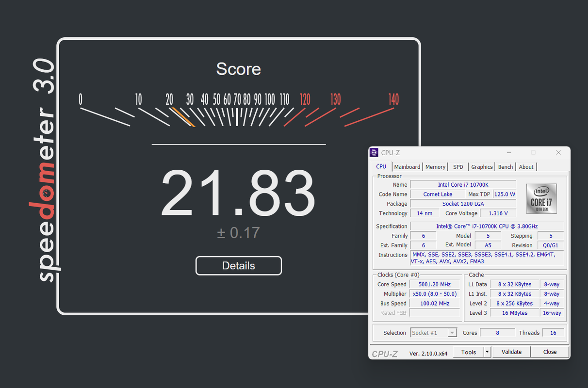This screenshot has width=588, height=388.
Task: Click the processor Name field Intel Core i7 10700K
Action: 463,185
